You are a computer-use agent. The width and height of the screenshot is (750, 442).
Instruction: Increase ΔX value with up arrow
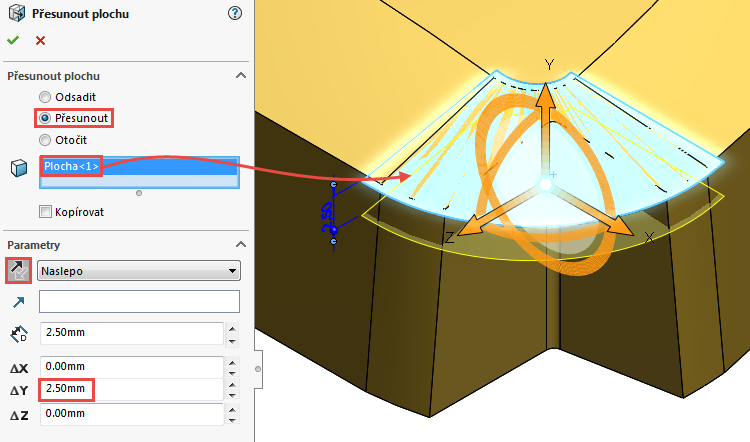pyautogui.click(x=232, y=362)
